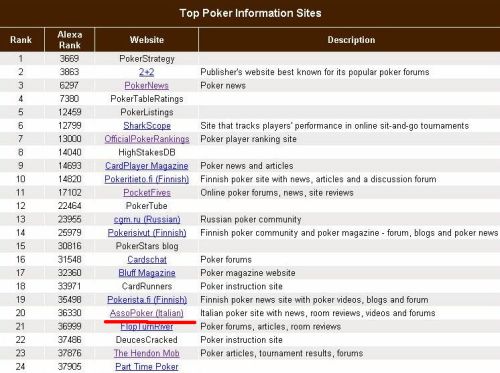Open AssoPoker (Italian) link
This screenshot has width=500, height=373.
(147, 313)
